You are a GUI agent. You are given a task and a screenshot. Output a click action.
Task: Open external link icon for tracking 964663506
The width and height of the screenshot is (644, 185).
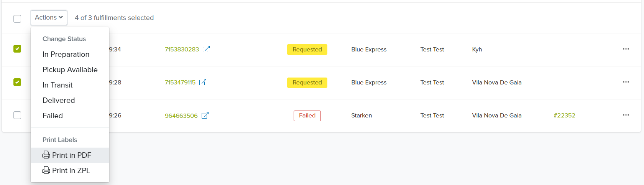pyautogui.click(x=205, y=115)
